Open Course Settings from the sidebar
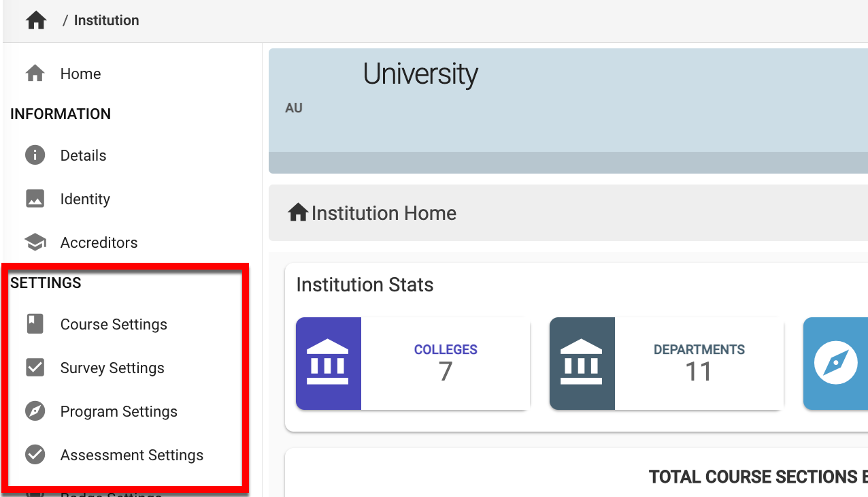The height and width of the screenshot is (497, 868). tap(114, 324)
